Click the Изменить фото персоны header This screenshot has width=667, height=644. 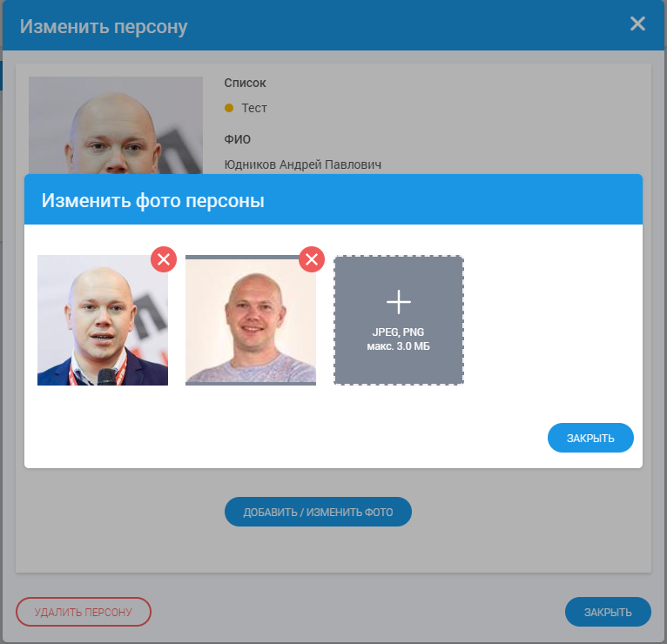(152, 201)
